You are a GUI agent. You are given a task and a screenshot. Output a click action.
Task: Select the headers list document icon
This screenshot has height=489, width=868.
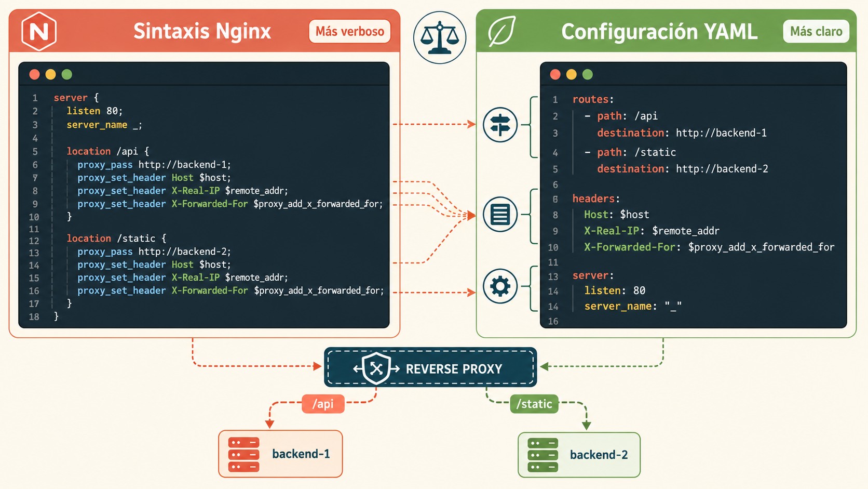pos(500,214)
